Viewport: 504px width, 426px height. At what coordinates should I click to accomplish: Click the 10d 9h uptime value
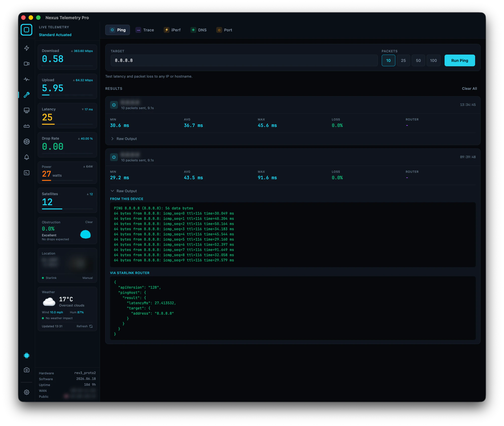point(90,385)
